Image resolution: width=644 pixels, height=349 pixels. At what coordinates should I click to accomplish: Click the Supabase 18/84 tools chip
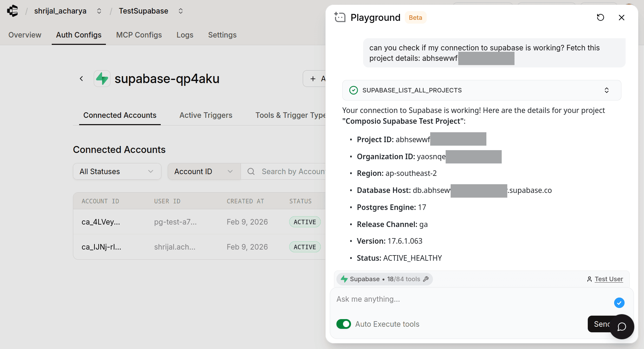pyautogui.click(x=385, y=279)
